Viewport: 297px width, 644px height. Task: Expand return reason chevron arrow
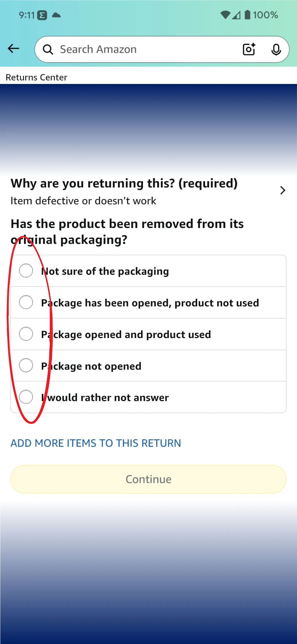(283, 190)
